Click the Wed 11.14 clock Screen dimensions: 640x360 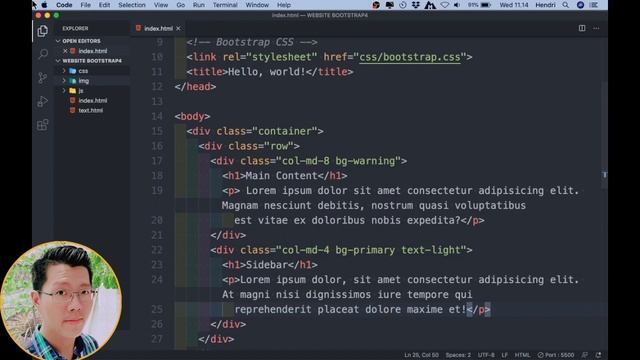[x=514, y=5]
